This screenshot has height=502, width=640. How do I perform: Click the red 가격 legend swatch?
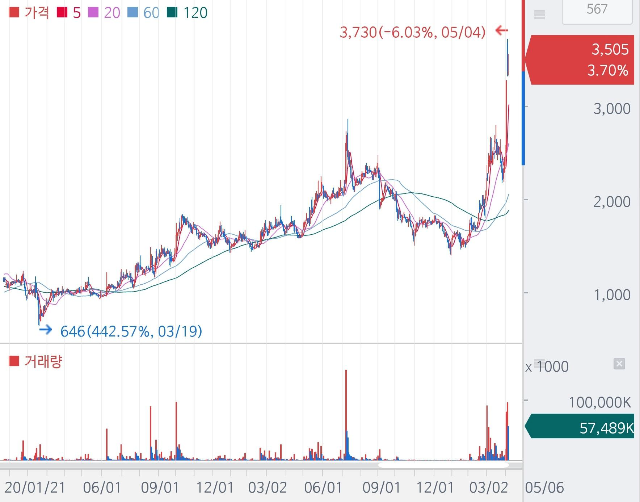pos(14,12)
